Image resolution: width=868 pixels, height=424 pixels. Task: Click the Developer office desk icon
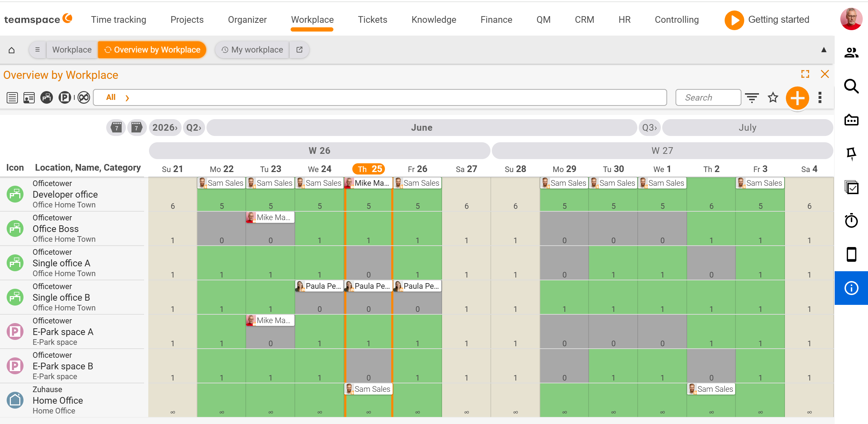15,194
